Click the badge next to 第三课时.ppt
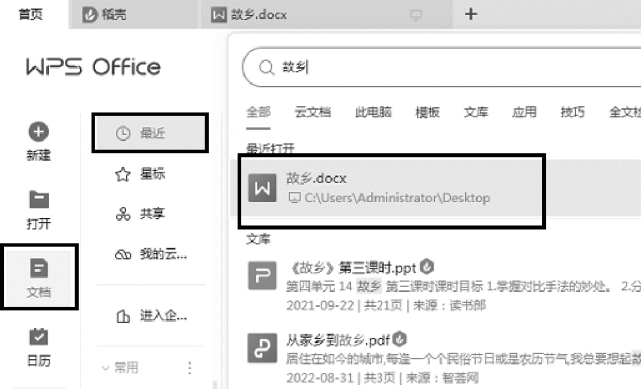This screenshot has height=389, width=641. click(x=427, y=267)
